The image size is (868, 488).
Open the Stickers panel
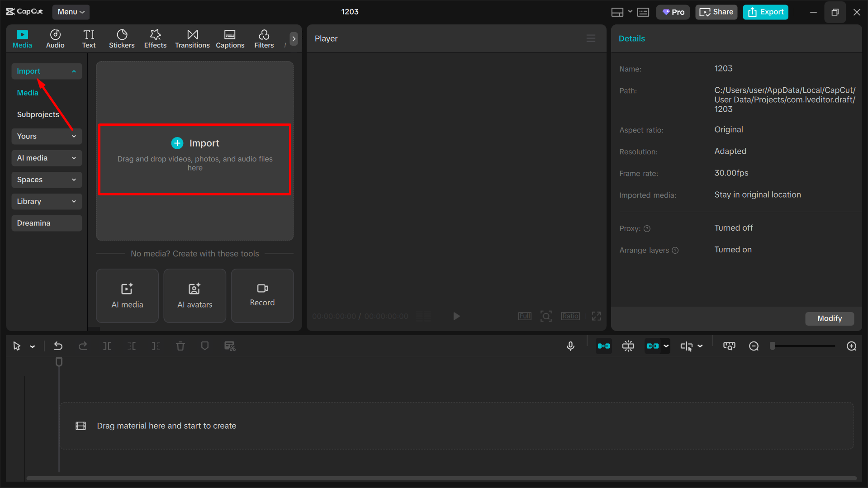pos(122,38)
